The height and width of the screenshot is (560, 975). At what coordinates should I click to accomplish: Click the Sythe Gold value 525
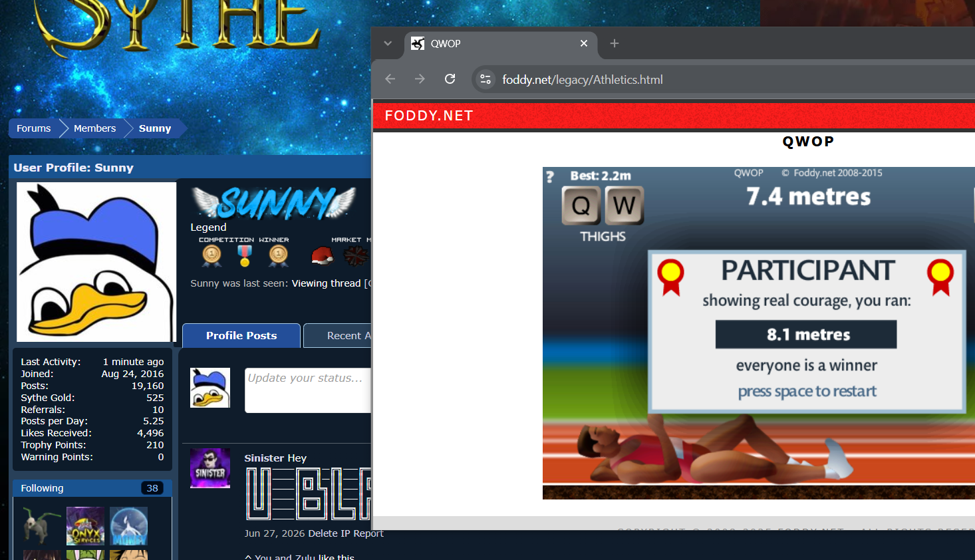(155, 398)
